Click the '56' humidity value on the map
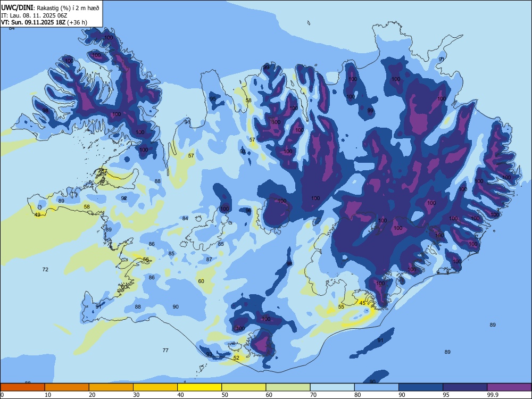This screenshot has width=532, height=399. 146,259
